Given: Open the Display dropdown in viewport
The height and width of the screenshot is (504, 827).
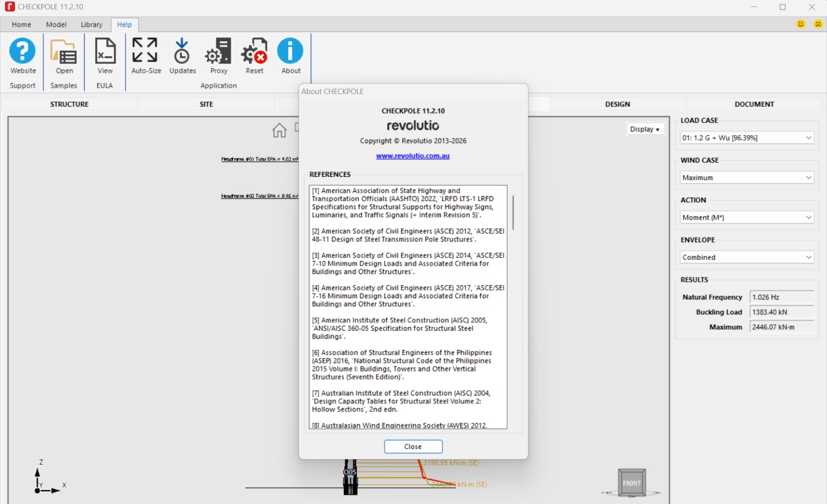Looking at the screenshot, I should point(645,129).
